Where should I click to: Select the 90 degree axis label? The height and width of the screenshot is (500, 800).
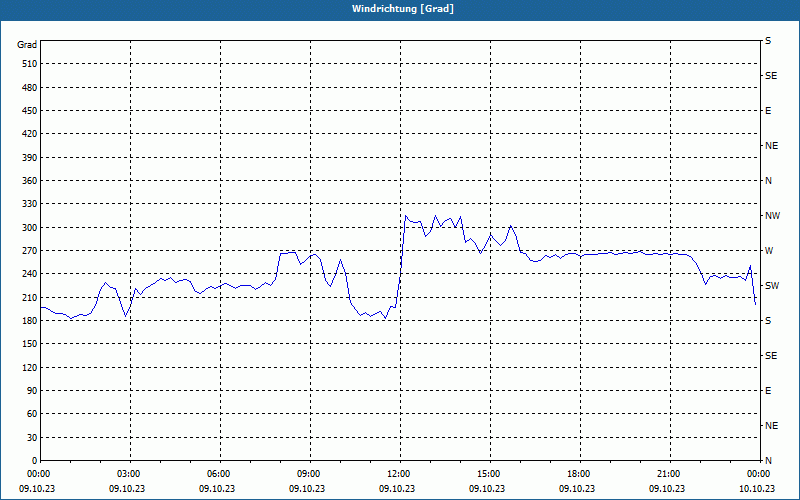point(32,391)
